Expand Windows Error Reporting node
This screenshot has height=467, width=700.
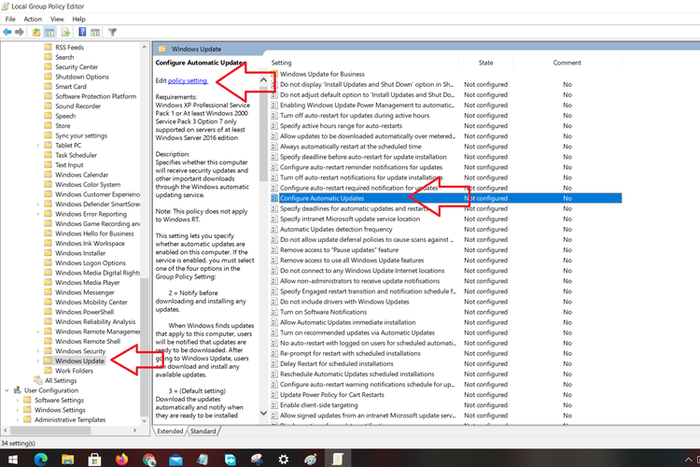click(38, 214)
